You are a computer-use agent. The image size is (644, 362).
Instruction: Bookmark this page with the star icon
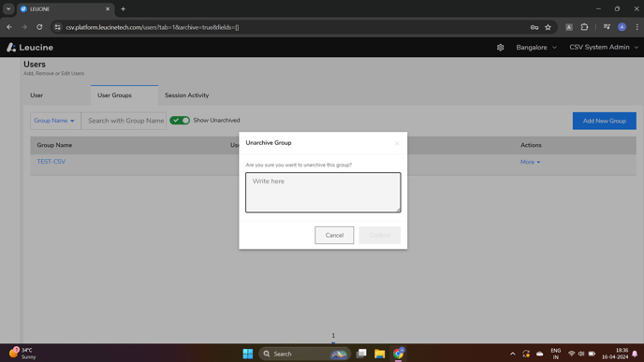(x=548, y=27)
